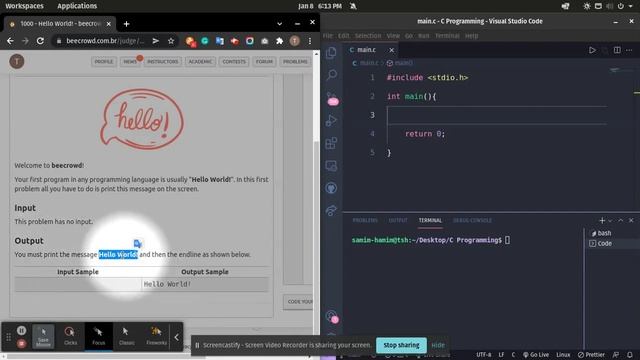640x360 pixels.
Task: Open new terminal launch profile dropdown
Action: pyautogui.click(x=610, y=221)
